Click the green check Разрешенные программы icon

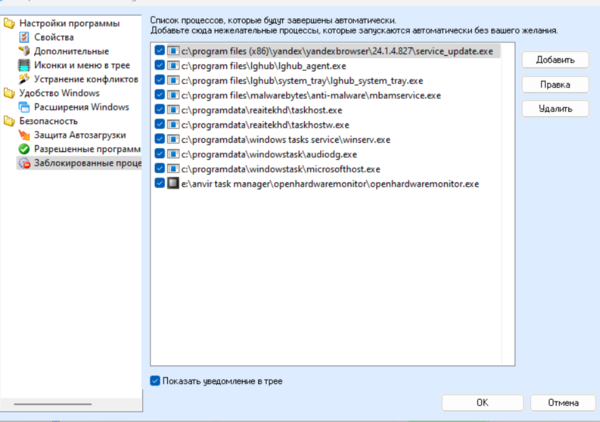(x=24, y=149)
